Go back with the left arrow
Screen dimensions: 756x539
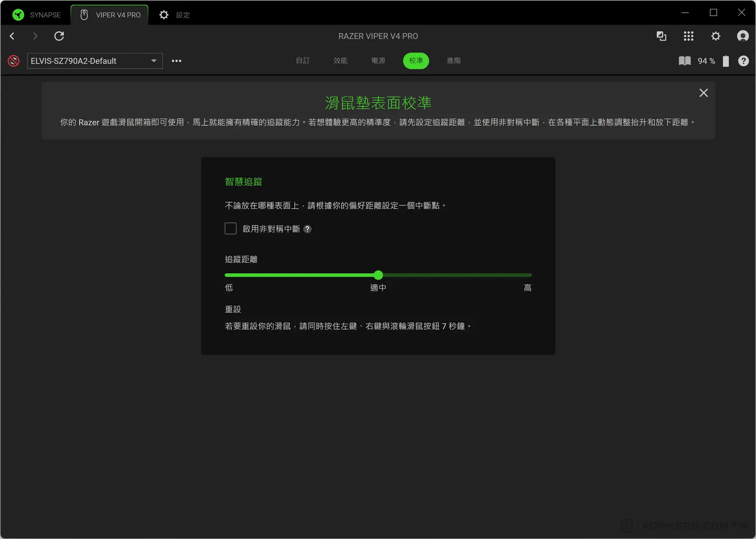click(x=12, y=36)
